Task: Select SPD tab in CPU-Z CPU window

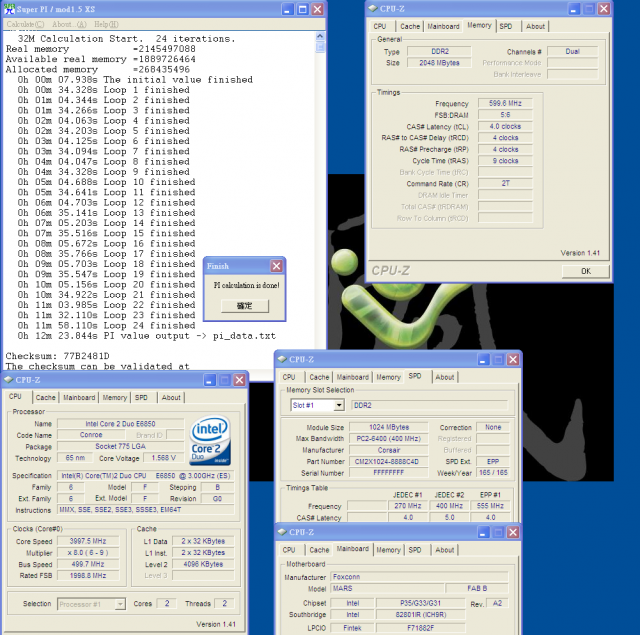Action: tap(141, 397)
